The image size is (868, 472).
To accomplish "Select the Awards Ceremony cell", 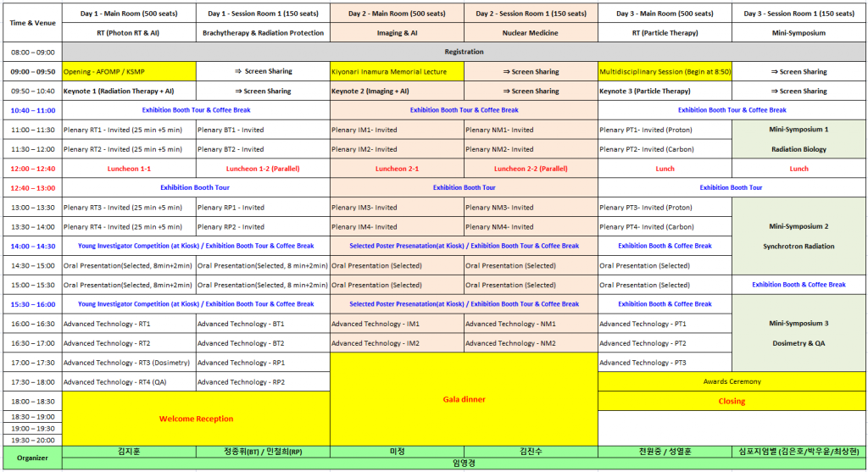I will point(732,381).
